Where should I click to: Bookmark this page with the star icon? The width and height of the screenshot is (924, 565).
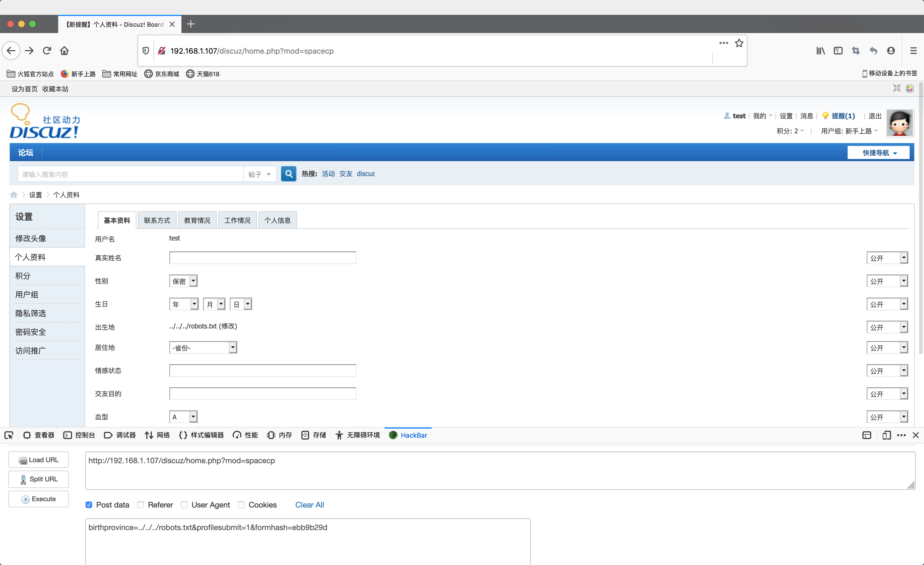(739, 43)
